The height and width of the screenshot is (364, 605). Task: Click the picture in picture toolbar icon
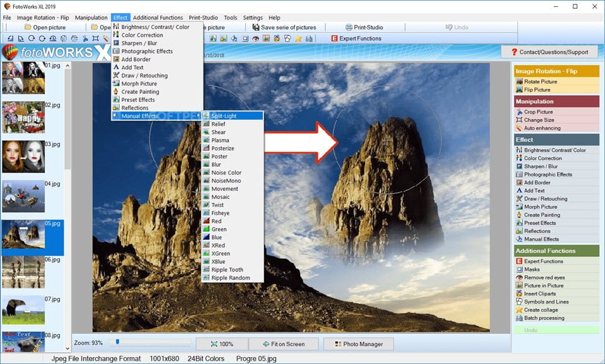coord(266,38)
